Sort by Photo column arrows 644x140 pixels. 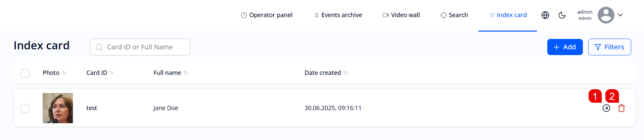pyautogui.click(x=64, y=73)
